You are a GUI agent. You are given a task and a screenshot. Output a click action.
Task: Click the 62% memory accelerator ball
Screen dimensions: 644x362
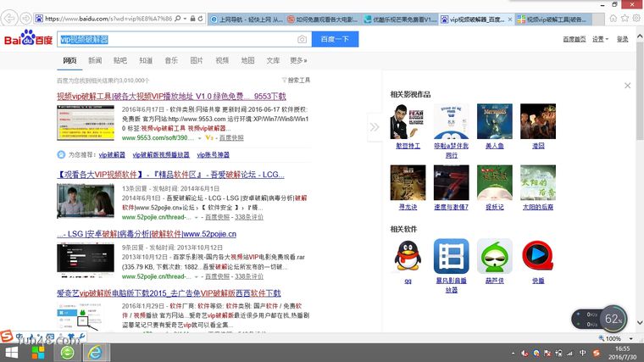(613, 319)
